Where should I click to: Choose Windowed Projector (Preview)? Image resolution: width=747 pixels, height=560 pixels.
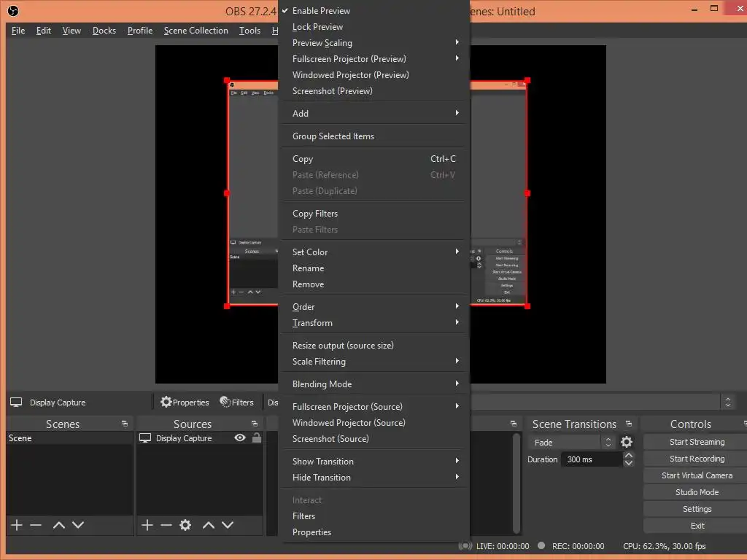(373, 75)
